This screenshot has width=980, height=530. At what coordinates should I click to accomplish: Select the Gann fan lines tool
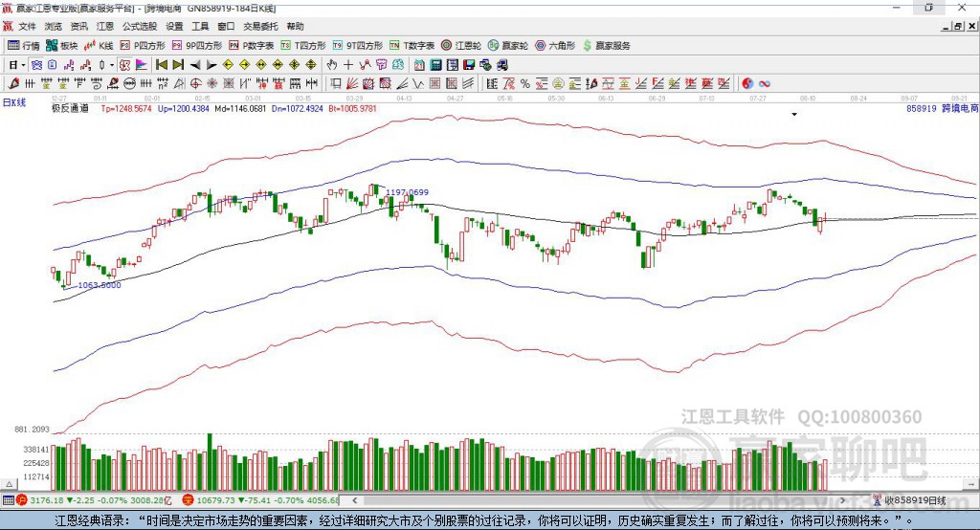[x=351, y=83]
